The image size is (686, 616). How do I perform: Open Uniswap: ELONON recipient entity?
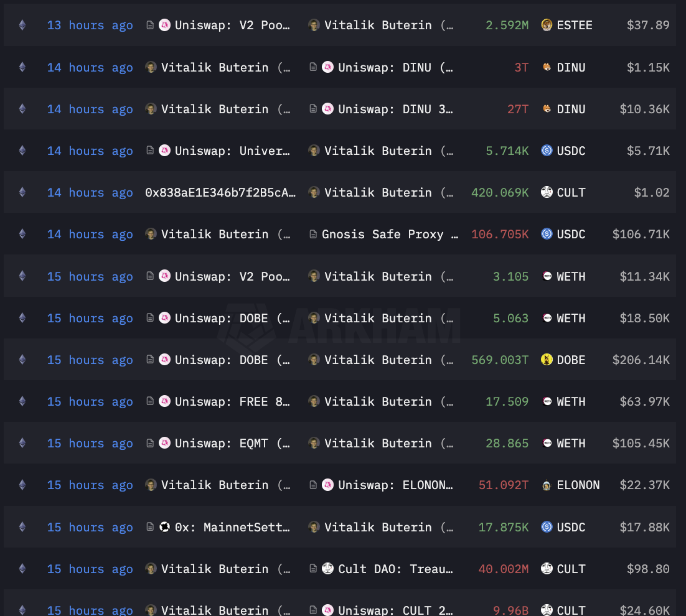pos(395,485)
